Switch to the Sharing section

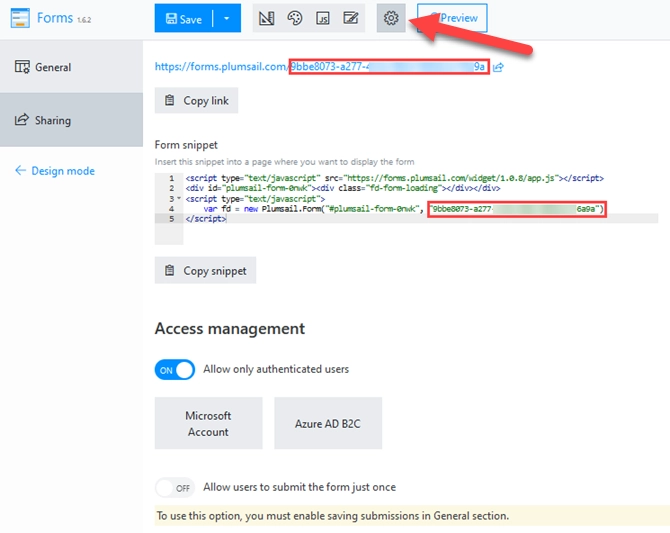(x=71, y=120)
